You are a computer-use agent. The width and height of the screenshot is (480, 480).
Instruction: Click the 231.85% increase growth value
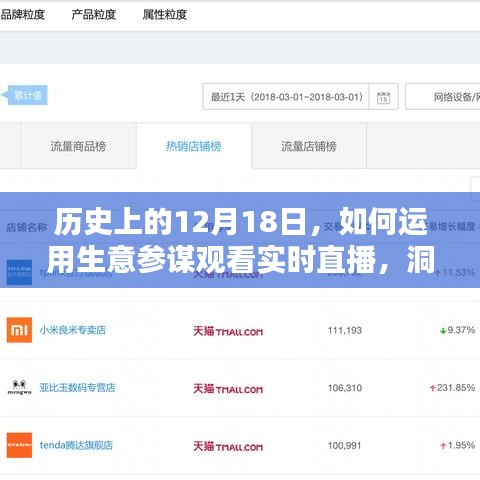point(452,388)
